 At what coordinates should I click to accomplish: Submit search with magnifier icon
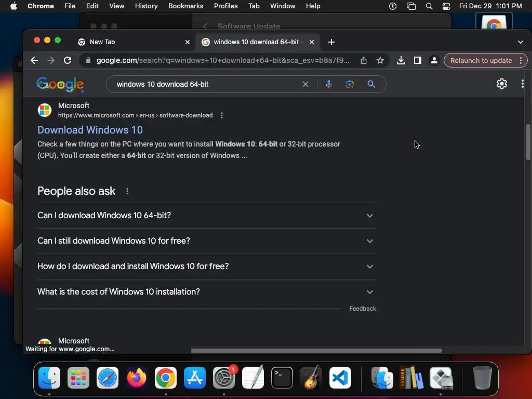pos(371,84)
